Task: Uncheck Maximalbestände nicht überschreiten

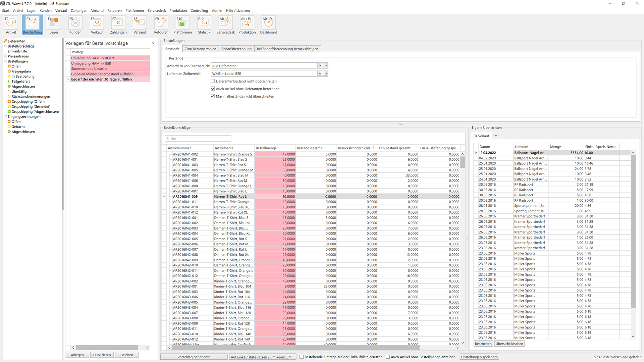Action: tap(213, 96)
